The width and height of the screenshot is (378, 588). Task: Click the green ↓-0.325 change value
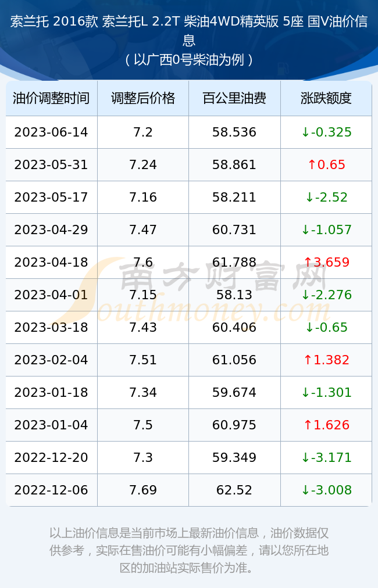[x=326, y=132]
